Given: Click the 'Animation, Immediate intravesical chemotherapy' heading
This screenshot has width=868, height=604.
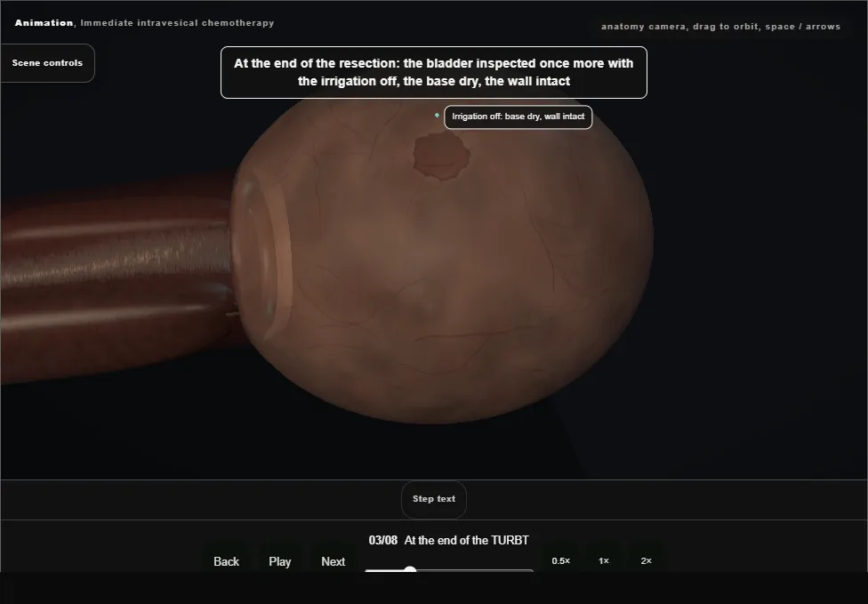Looking at the screenshot, I should (x=144, y=23).
